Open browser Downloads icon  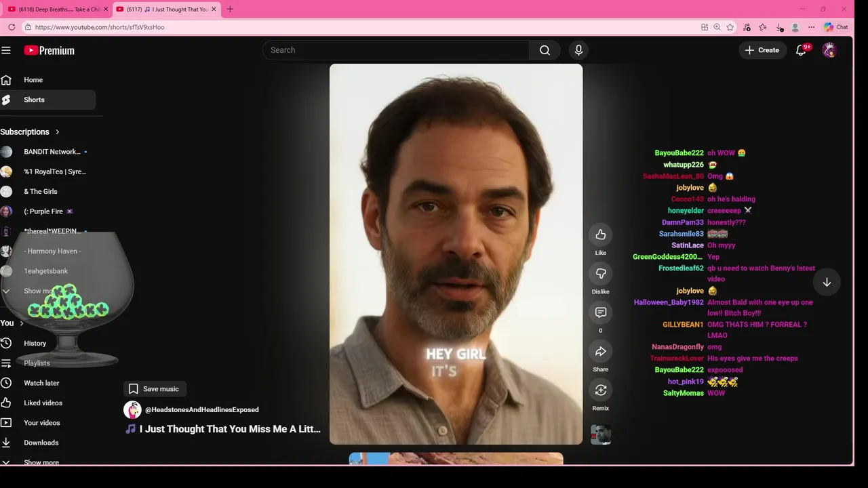point(779,27)
